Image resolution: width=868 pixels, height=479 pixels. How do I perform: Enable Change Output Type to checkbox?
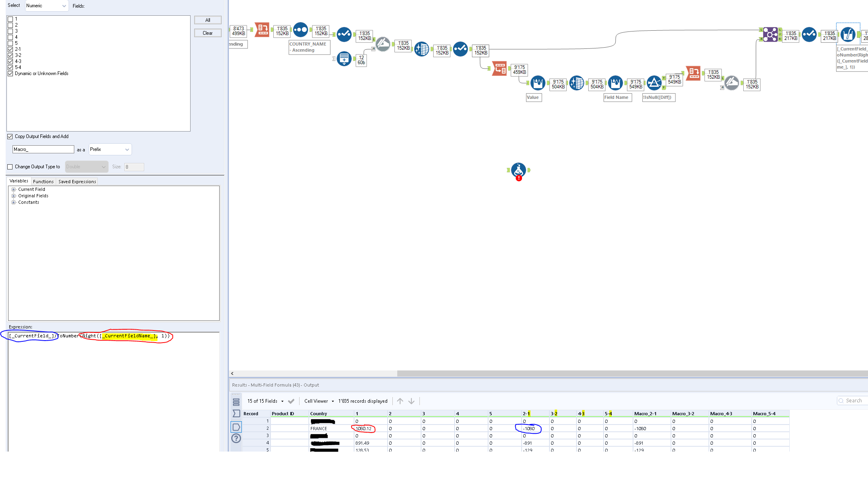(10, 167)
